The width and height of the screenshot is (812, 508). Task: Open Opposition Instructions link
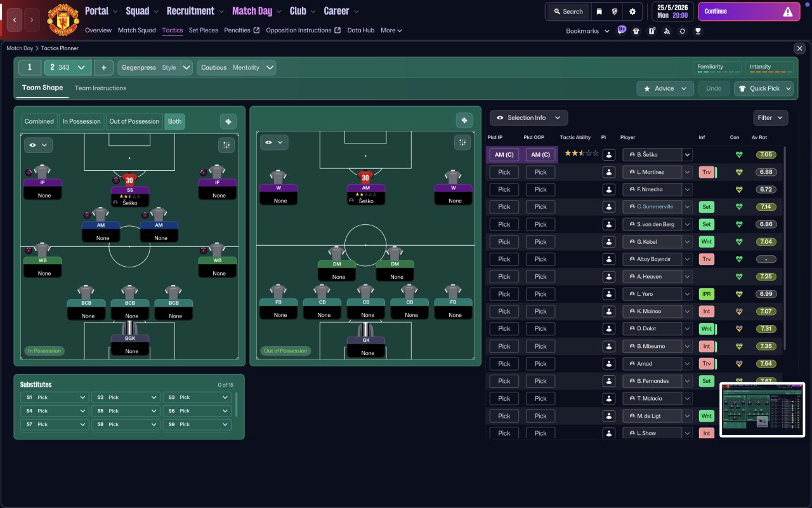pos(303,30)
